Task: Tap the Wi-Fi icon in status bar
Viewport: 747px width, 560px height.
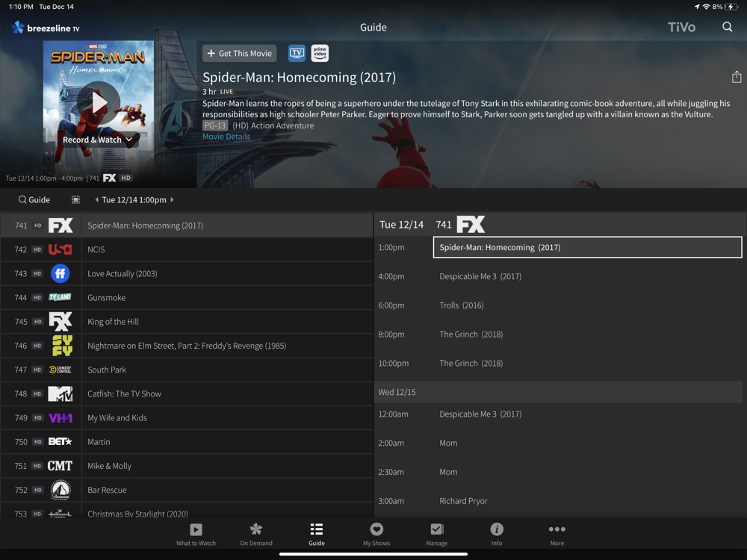Action: pyautogui.click(x=706, y=7)
